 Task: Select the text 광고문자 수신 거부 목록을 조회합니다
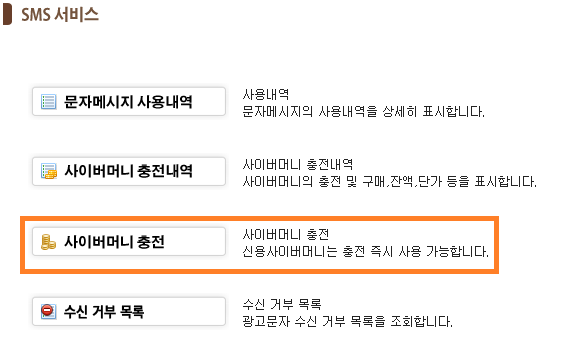tap(348, 321)
